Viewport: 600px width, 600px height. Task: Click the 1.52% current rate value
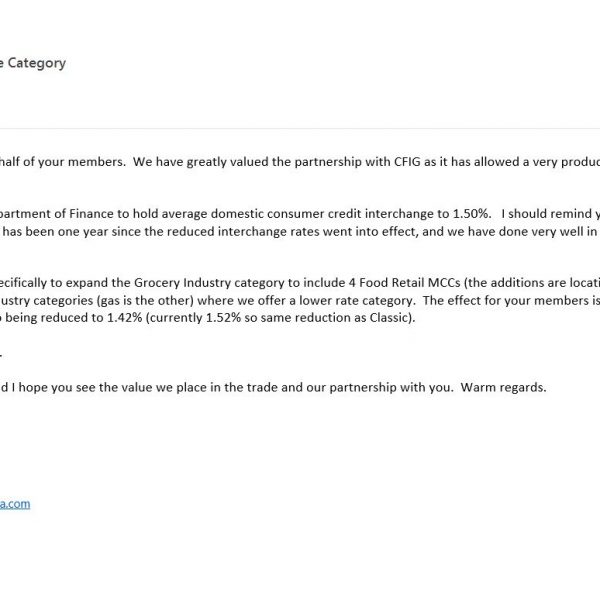coord(223,318)
